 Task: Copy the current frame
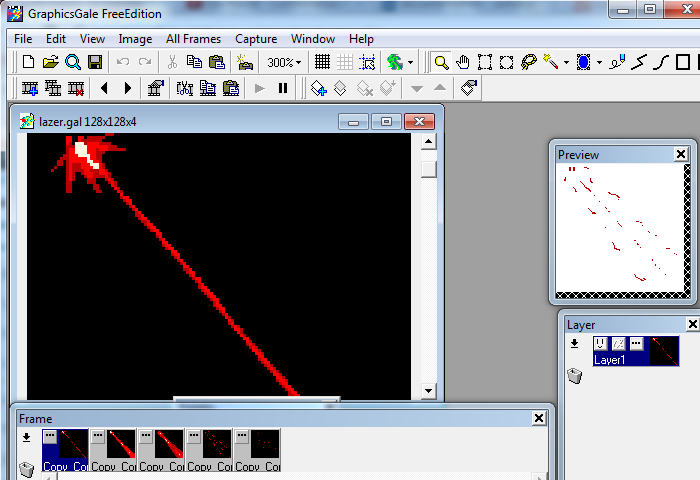pos(208,88)
